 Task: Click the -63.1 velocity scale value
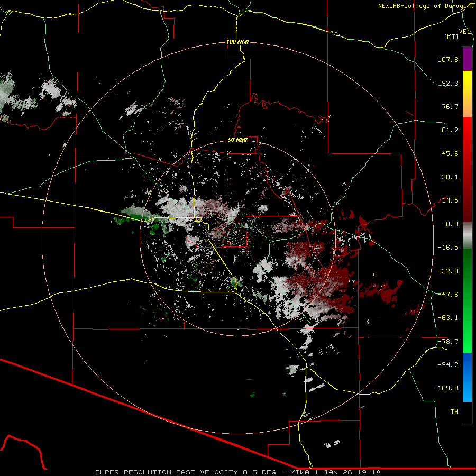pos(448,318)
